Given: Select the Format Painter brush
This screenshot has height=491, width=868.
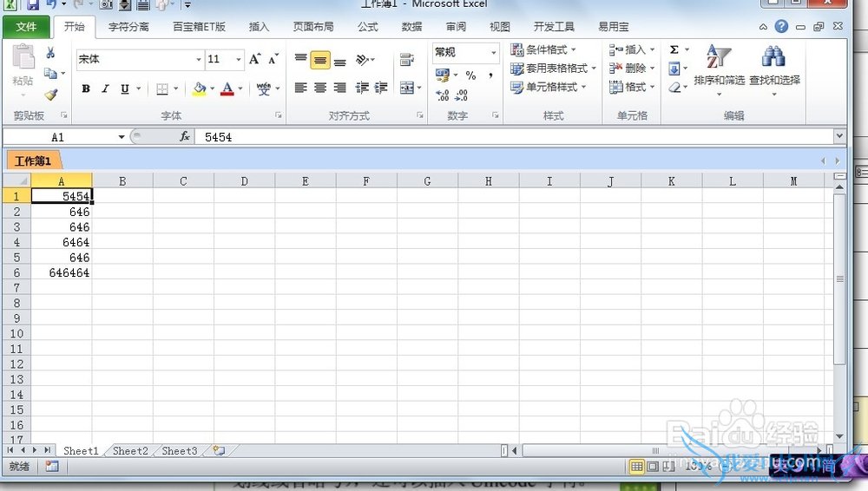Looking at the screenshot, I should pos(51,94).
